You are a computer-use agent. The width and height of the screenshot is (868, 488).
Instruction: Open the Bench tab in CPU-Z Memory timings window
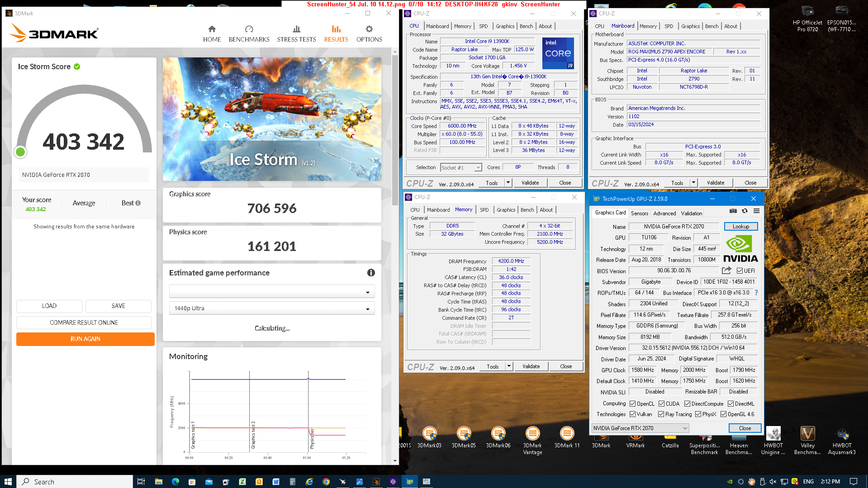527,209
